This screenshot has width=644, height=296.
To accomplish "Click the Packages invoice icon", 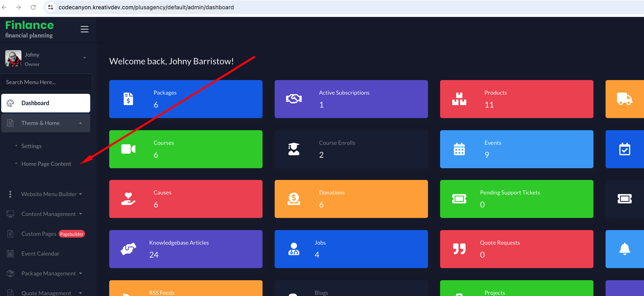I will click(x=128, y=99).
